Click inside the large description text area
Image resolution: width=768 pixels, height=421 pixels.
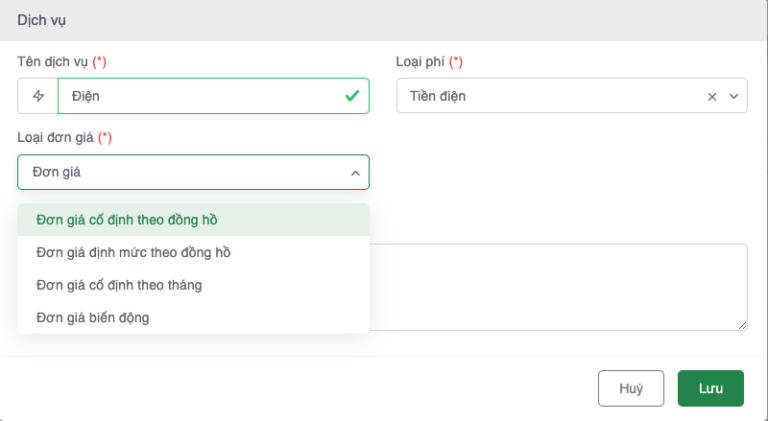tap(560, 286)
